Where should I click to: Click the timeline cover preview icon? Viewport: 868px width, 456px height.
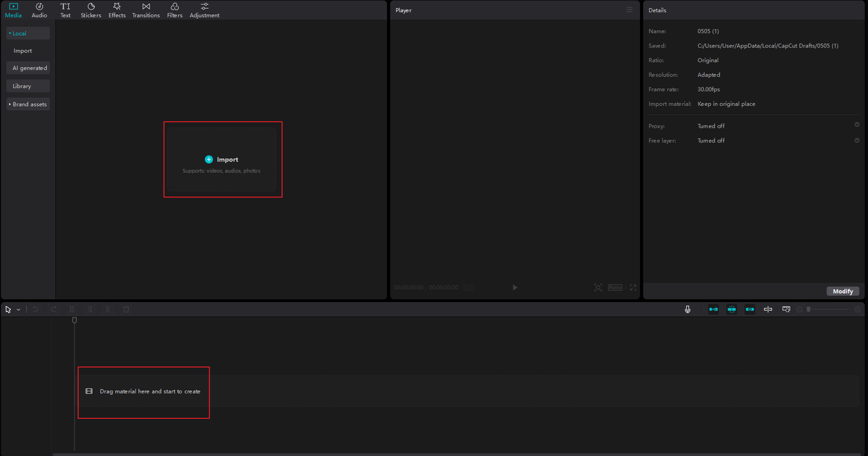(x=786, y=309)
